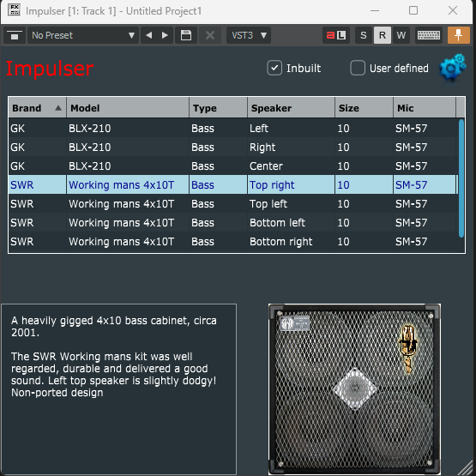Image resolution: width=476 pixels, height=476 pixels.
Task: Toggle the W write automation button
Action: 401,35
